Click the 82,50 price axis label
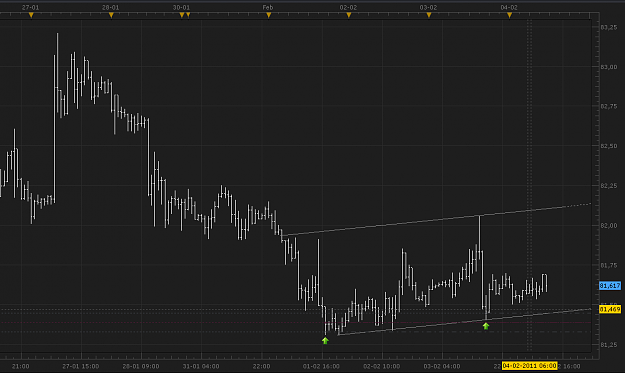Image resolution: width=625 pixels, height=373 pixels. 609,146
